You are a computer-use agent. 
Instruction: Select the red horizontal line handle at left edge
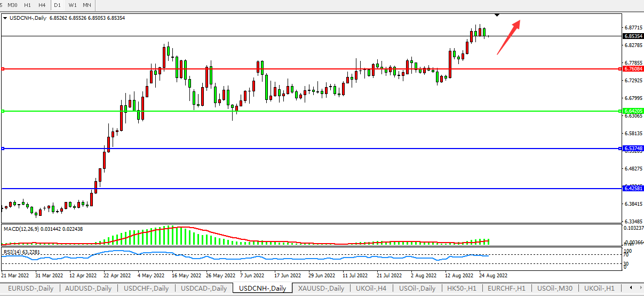pos(3,69)
